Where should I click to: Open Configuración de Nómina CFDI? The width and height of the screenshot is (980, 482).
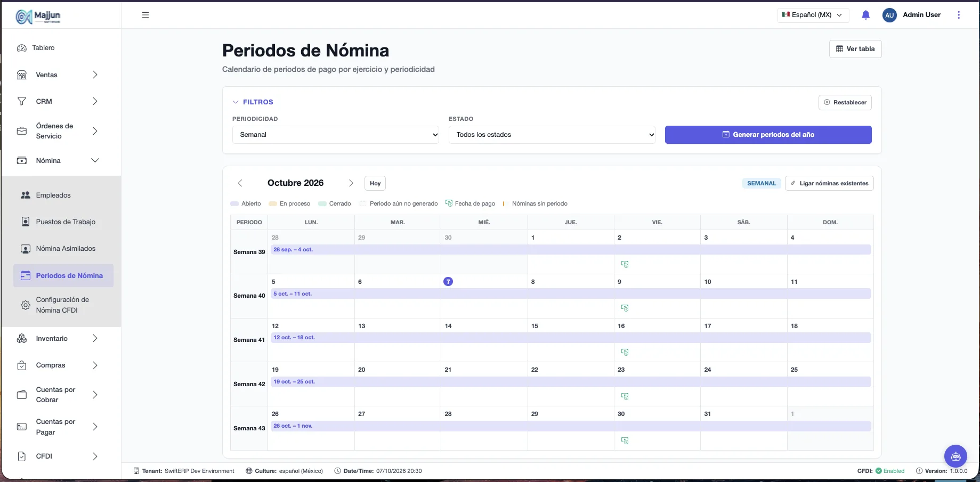(x=62, y=305)
